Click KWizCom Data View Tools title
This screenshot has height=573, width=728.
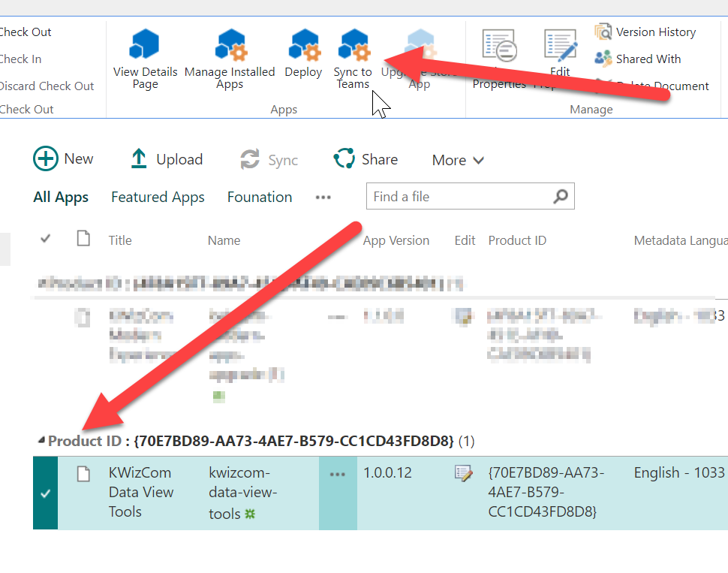141,492
